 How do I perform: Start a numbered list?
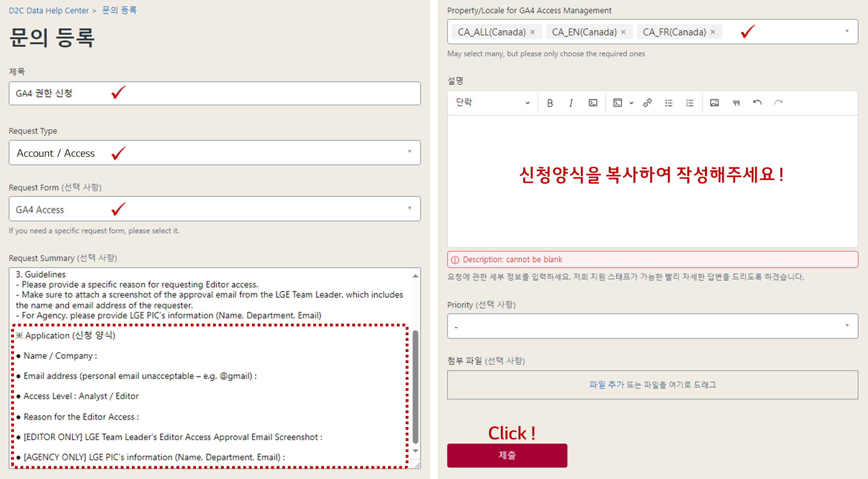point(690,103)
